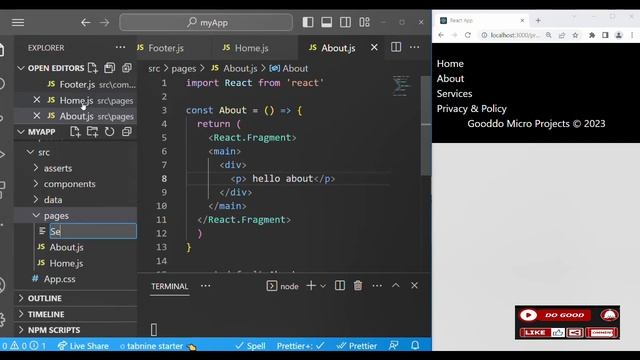
Task: Toggle primary sidebar layout icon
Action: [x=308, y=22]
